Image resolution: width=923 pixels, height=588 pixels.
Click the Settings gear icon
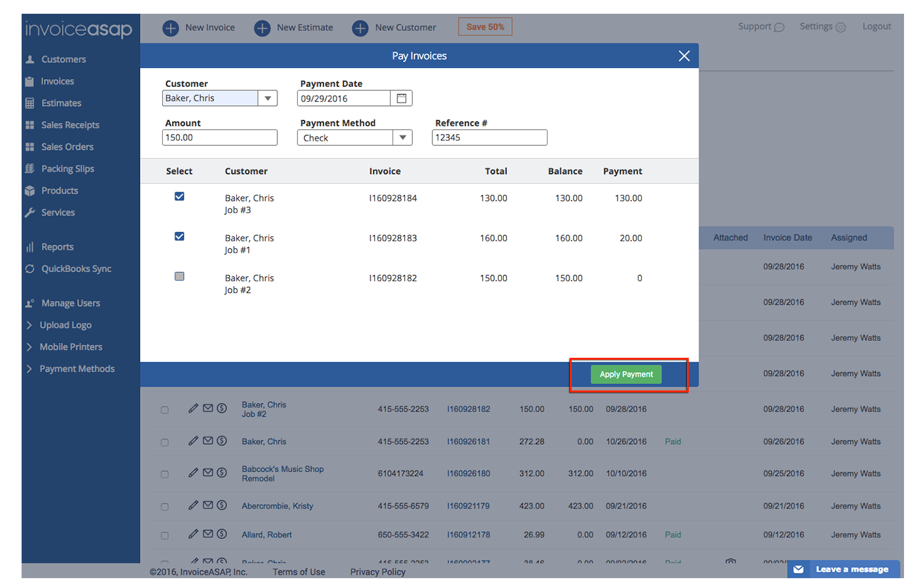tap(841, 27)
